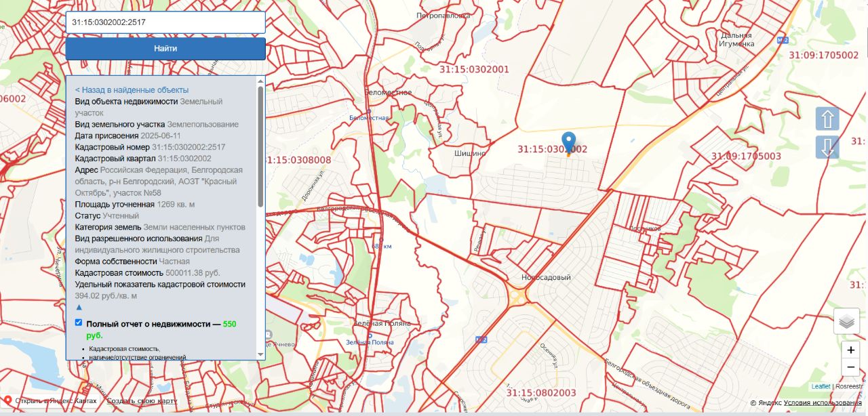Click the M2 road sign near Дальняя Игумновка
868x416 pixels.
coord(783,41)
